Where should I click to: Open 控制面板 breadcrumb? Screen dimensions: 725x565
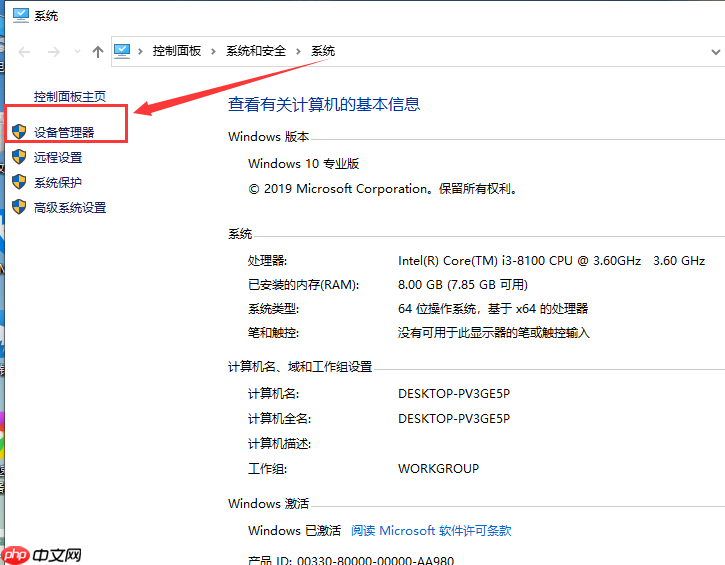[177, 51]
